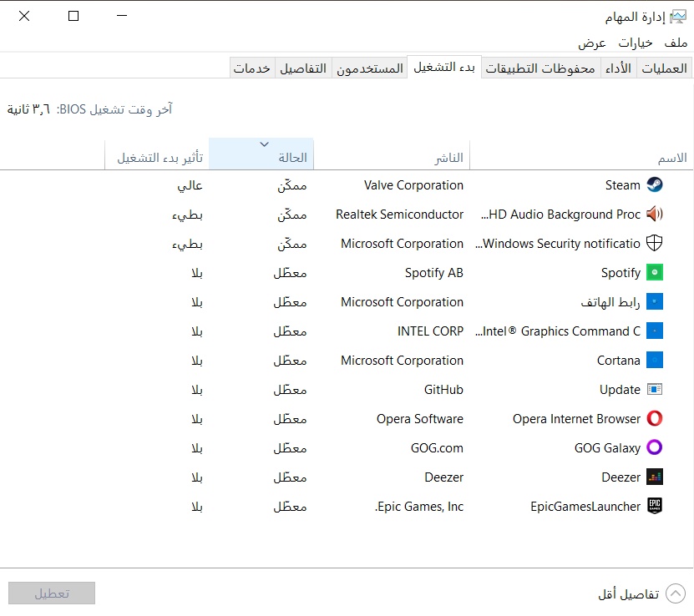Open the عرض menu
Viewport: 694px width, 616px height.
[592, 43]
